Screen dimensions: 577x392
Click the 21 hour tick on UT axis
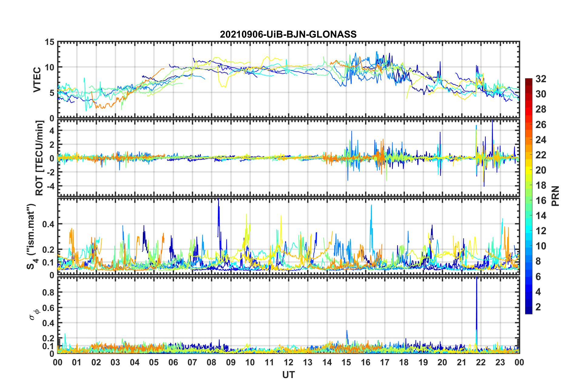462,362
